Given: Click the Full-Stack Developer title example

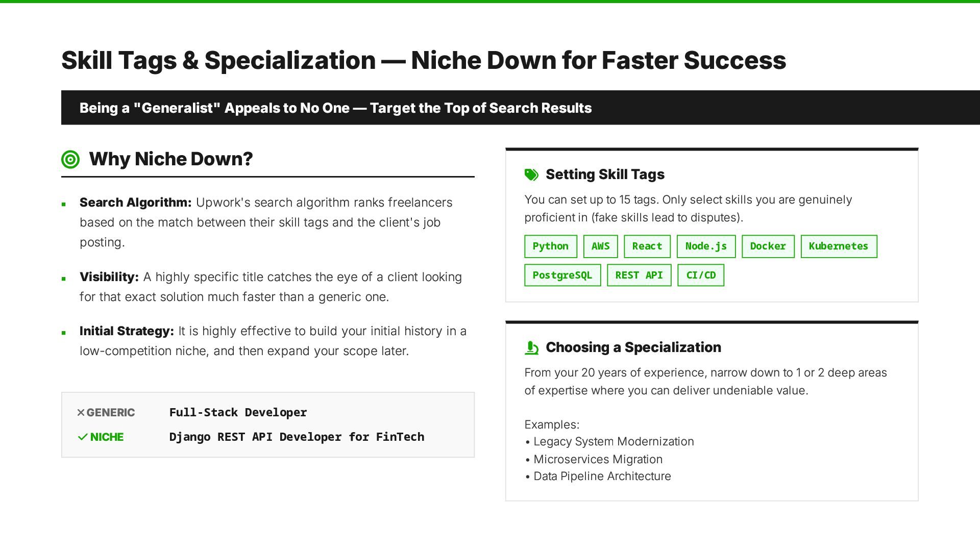Looking at the screenshot, I should pyautogui.click(x=238, y=412).
